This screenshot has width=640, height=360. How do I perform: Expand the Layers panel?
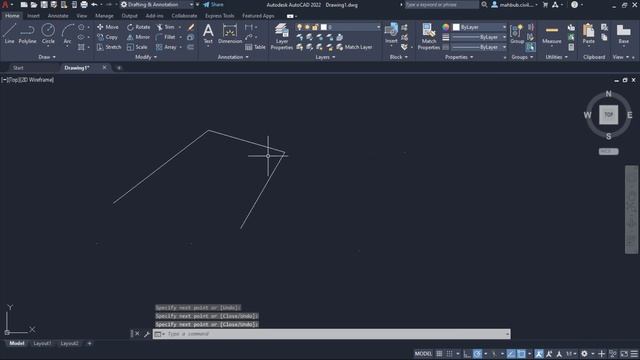tap(325, 57)
